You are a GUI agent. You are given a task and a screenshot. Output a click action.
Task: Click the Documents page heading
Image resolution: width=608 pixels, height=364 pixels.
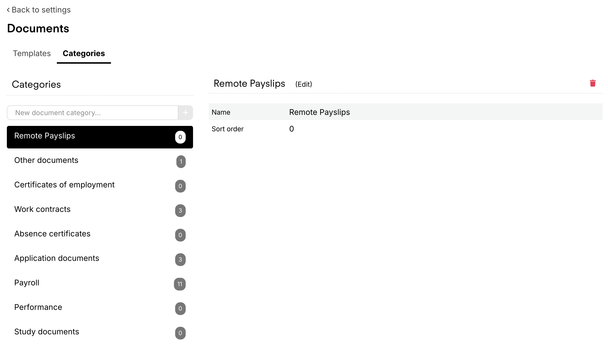38,28
